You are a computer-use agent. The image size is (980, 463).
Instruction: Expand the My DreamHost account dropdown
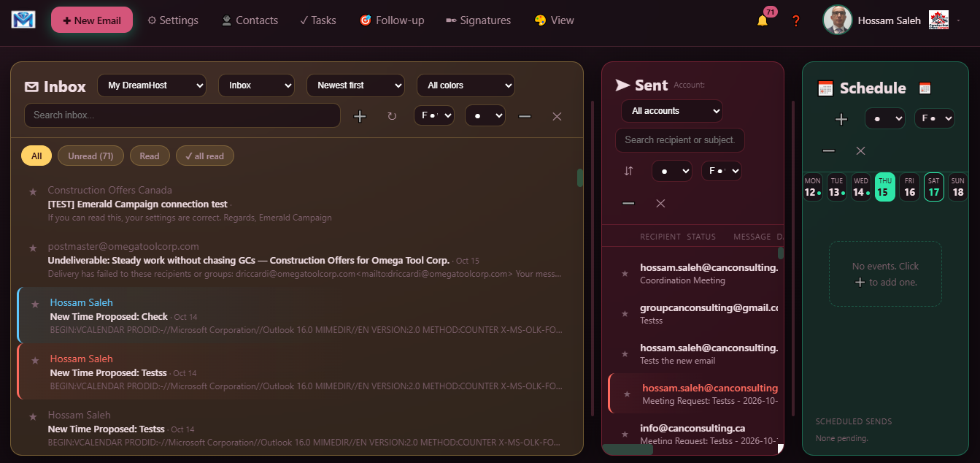point(152,85)
